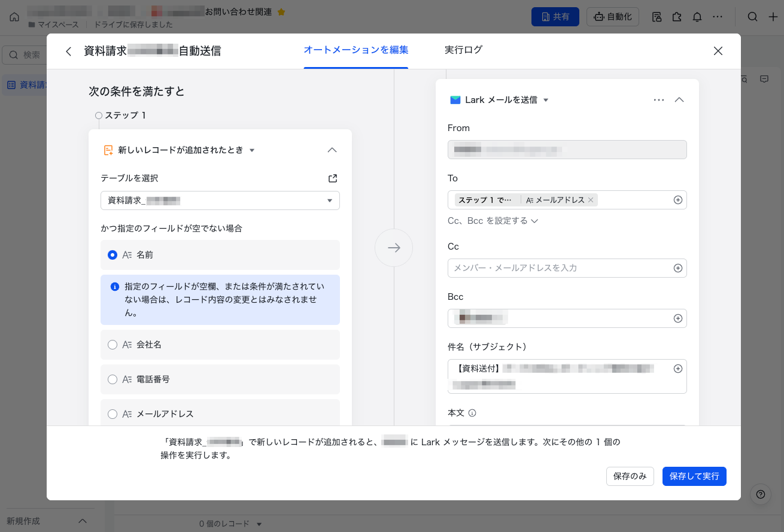784x532 pixels.
Task: Click the plus icon in header
Action: [x=773, y=17]
